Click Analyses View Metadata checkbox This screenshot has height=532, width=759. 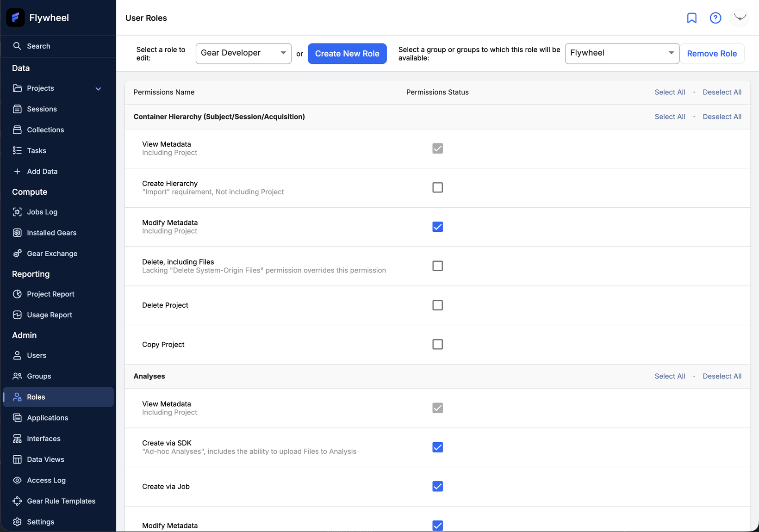point(437,408)
